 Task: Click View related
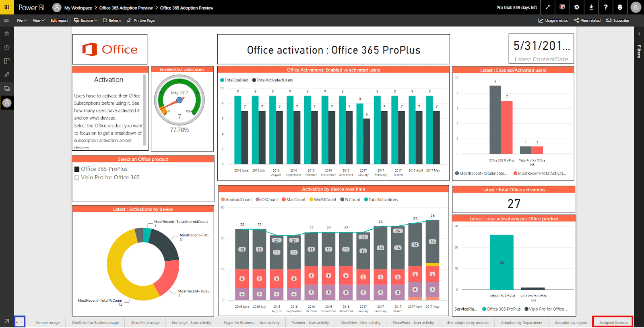point(587,21)
